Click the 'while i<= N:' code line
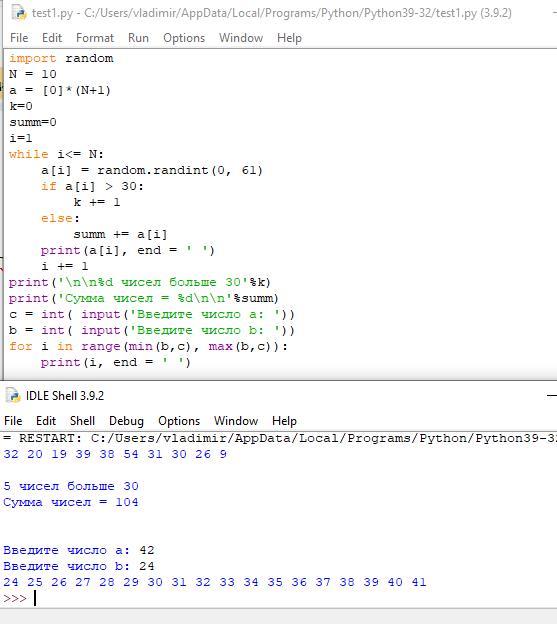 pyautogui.click(x=56, y=154)
